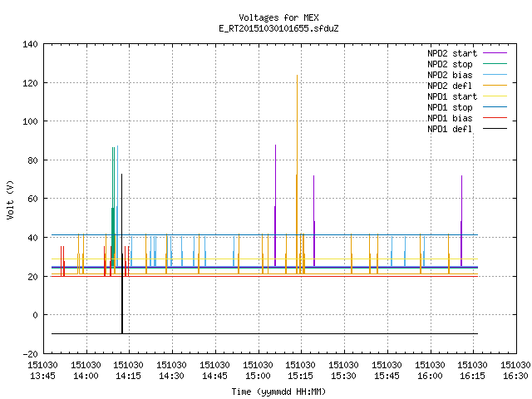Image resolution: width=532 pixels, height=399 pixels.
Task: Click the purple NPD2 start legend line
Action: click(495, 53)
